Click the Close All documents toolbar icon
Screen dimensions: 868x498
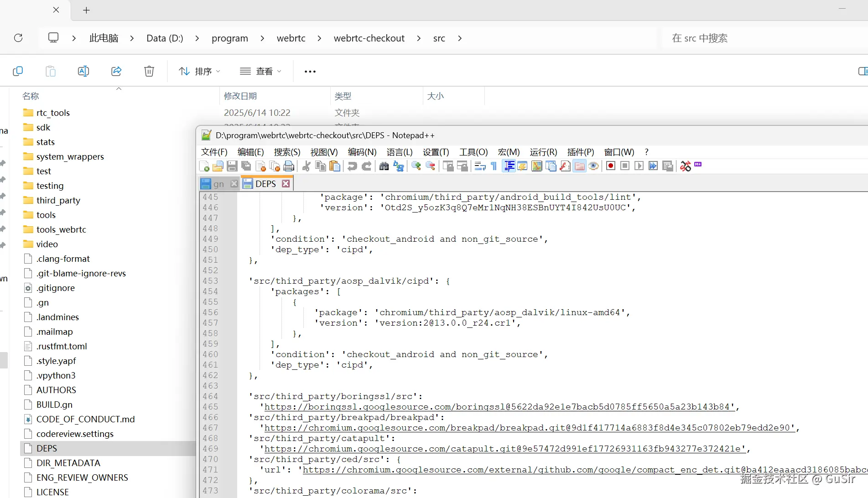tap(275, 166)
